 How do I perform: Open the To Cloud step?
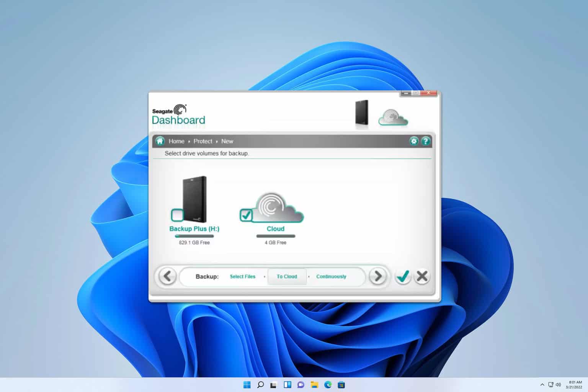click(287, 276)
